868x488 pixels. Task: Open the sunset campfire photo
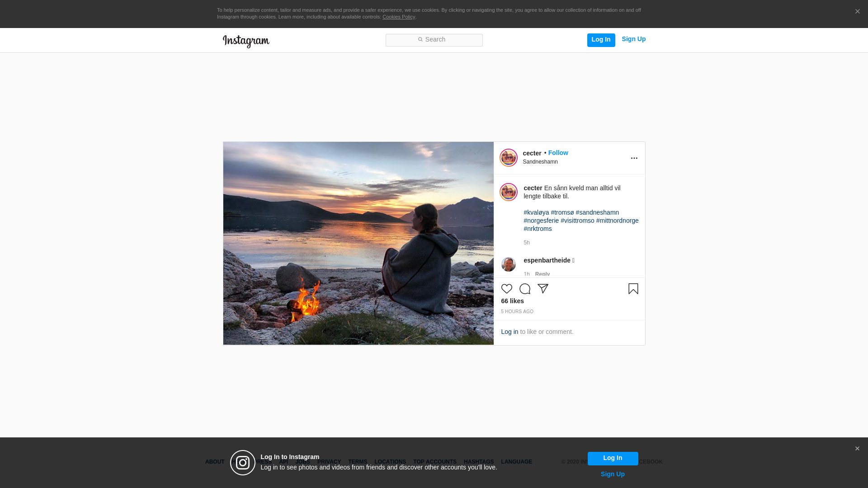click(358, 244)
